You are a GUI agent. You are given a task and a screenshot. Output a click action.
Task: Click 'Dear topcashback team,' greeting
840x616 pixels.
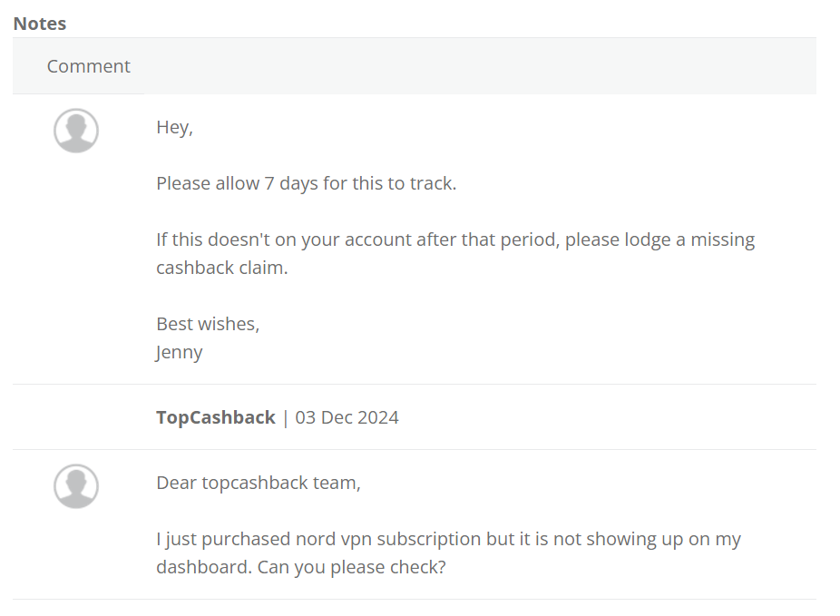coord(259,484)
